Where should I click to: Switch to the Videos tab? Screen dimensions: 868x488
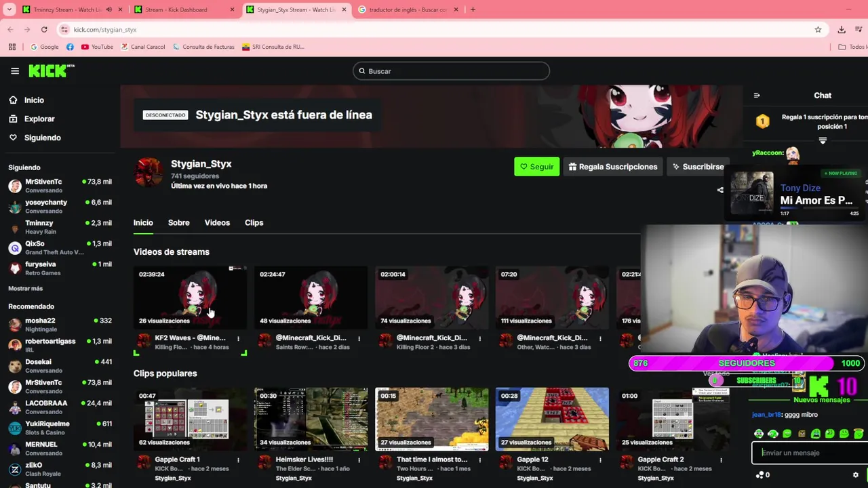[x=217, y=222]
